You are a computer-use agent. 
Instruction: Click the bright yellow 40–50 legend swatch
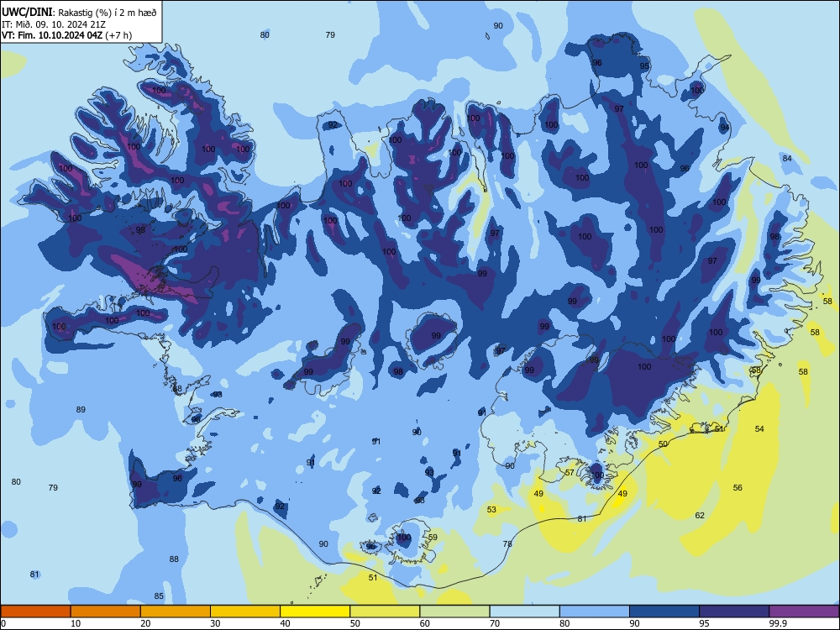(315, 612)
